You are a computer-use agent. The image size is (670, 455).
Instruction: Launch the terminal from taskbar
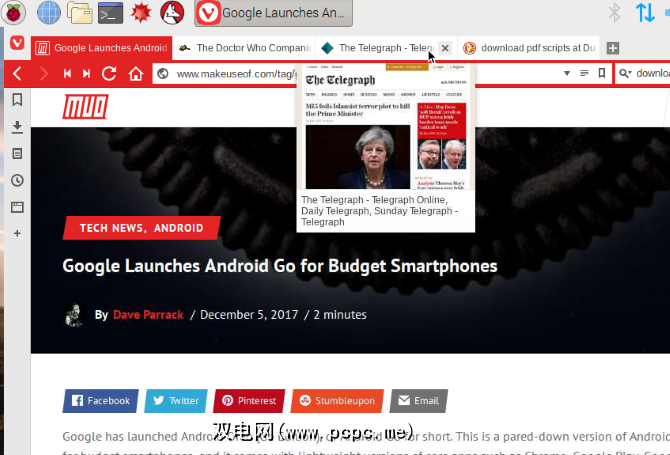110,12
